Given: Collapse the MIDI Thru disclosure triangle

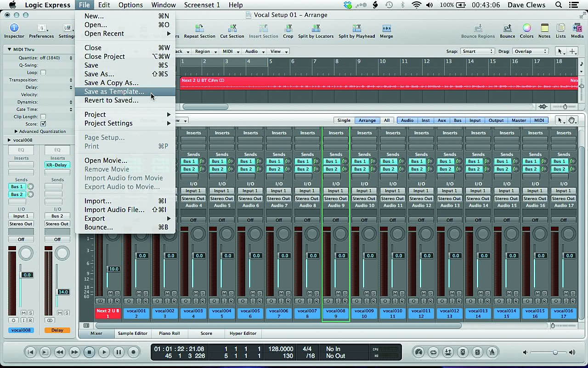Looking at the screenshot, I should [x=9, y=49].
